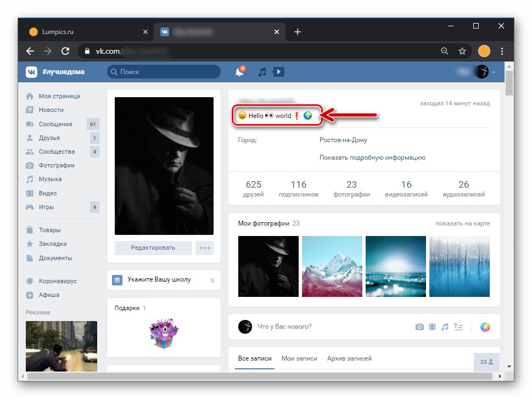
Task: Go back in browser history
Action: point(30,51)
